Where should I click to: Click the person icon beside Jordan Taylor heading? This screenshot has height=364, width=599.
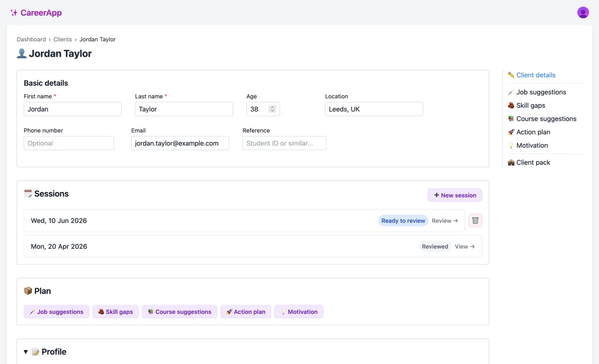pyautogui.click(x=21, y=53)
